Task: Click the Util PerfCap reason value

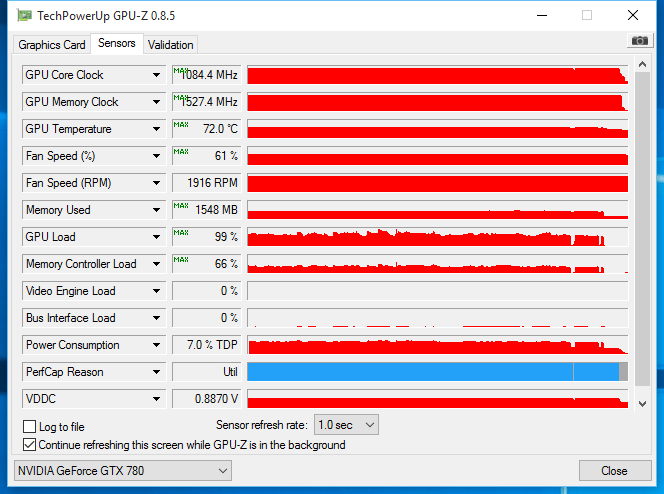Action: pyautogui.click(x=207, y=372)
